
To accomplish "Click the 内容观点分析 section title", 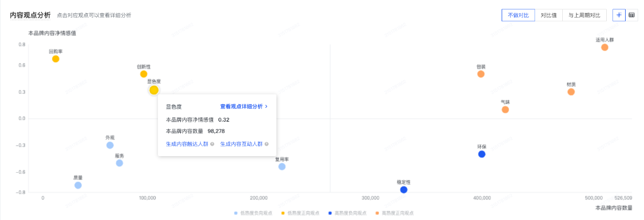I will click(x=31, y=15).
